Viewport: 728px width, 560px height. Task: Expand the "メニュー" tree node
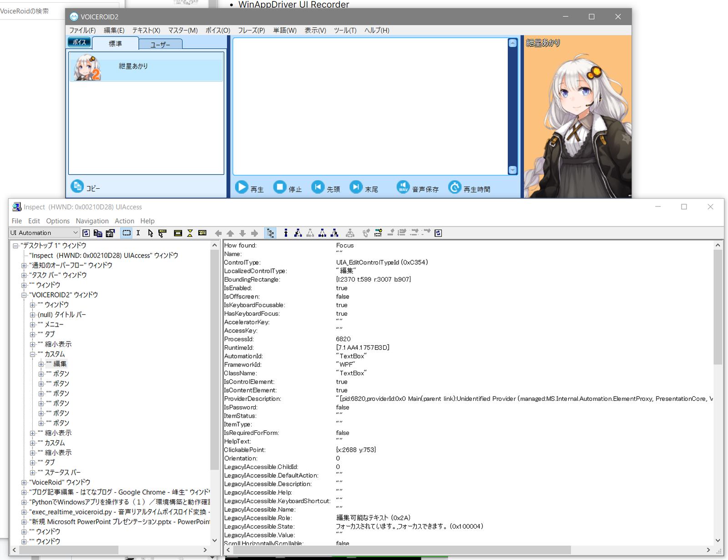coord(32,324)
